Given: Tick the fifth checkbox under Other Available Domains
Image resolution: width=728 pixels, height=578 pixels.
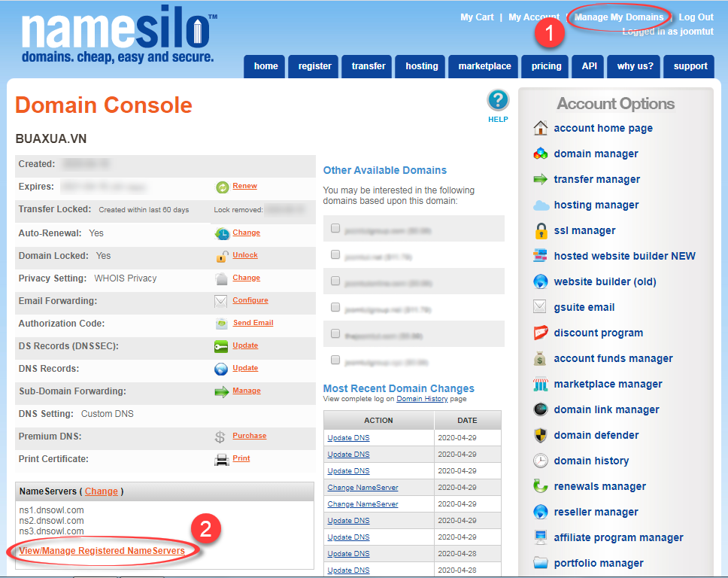Looking at the screenshot, I should tap(335, 333).
